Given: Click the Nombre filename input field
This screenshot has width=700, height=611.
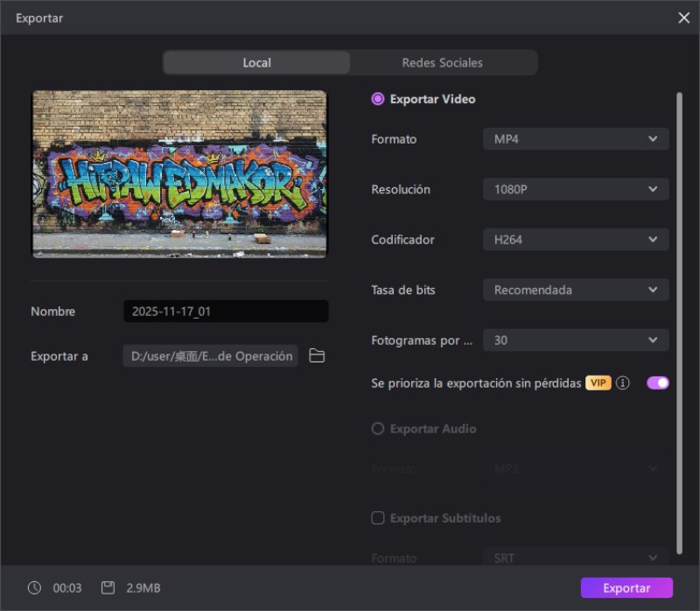Looking at the screenshot, I should (x=225, y=311).
